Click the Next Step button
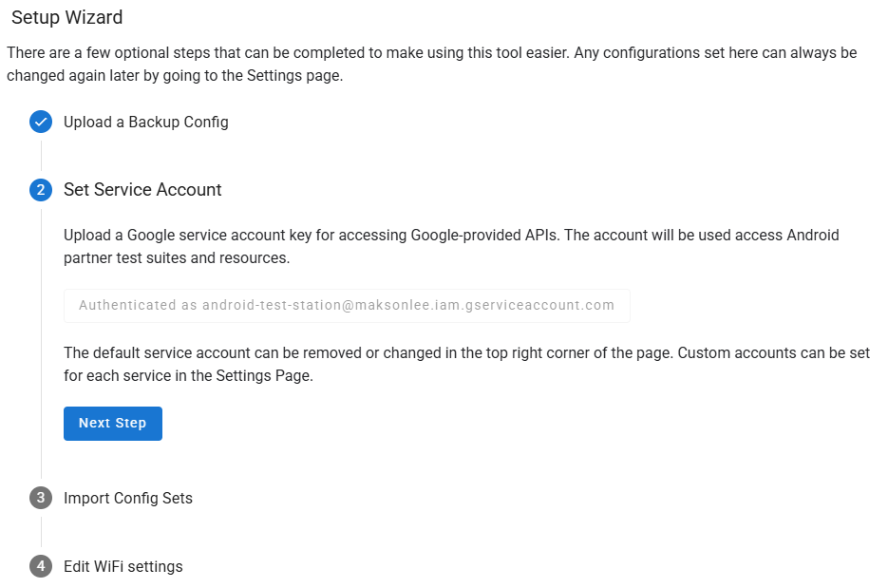This screenshot has width=888, height=588. [x=113, y=423]
